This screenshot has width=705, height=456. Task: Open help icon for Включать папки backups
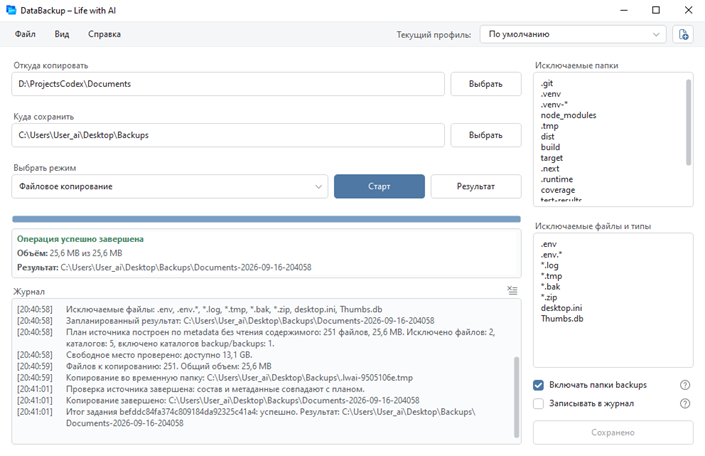[x=685, y=385]
